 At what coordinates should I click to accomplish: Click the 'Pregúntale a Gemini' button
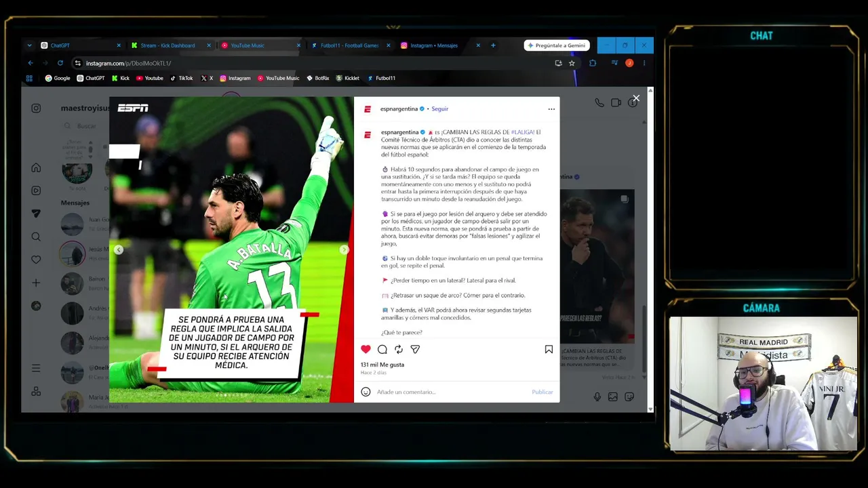coord(557,45)
